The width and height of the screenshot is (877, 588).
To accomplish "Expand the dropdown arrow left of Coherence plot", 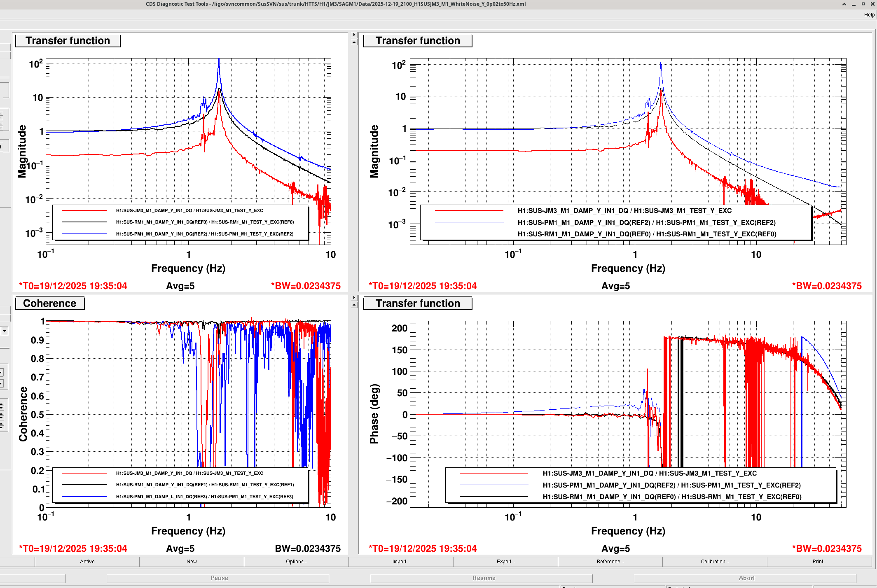I will [5, 331].
